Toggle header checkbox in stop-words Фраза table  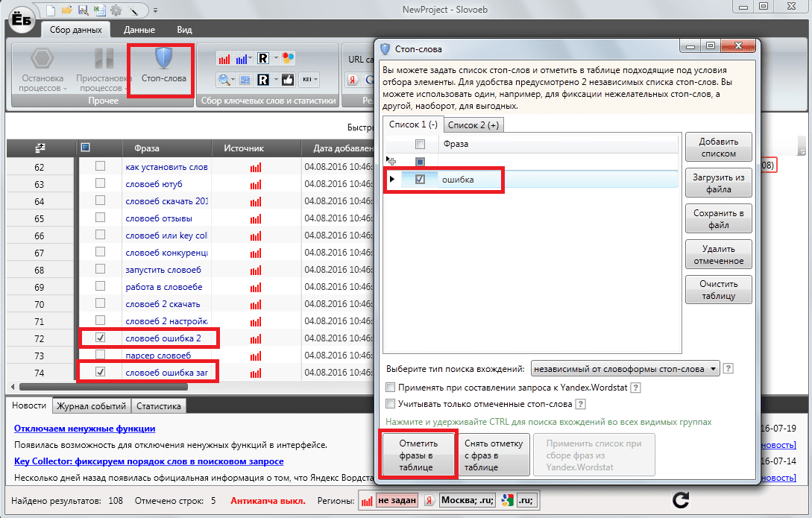click(x=420, y=144)
